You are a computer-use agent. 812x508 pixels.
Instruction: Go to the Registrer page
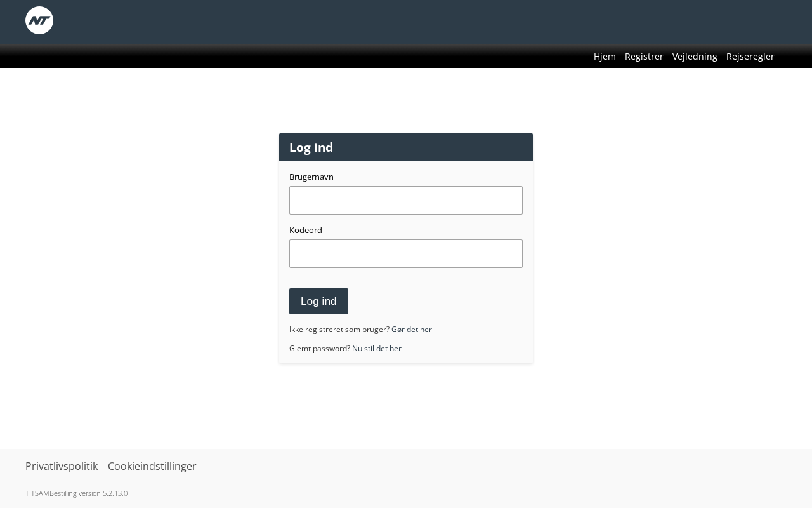point(644,56)
